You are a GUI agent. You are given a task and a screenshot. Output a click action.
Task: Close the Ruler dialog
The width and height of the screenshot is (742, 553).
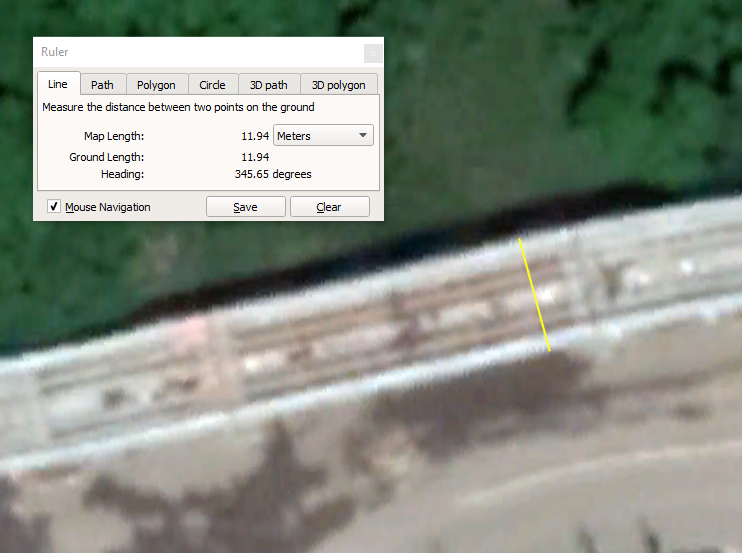pyautogui.click(x=373, y=53)
